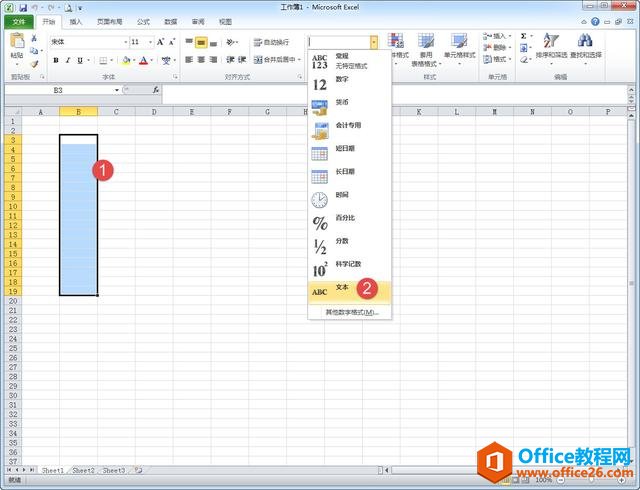Open the number format combo box arrow
640x490 pixels.
click(374, 42)
